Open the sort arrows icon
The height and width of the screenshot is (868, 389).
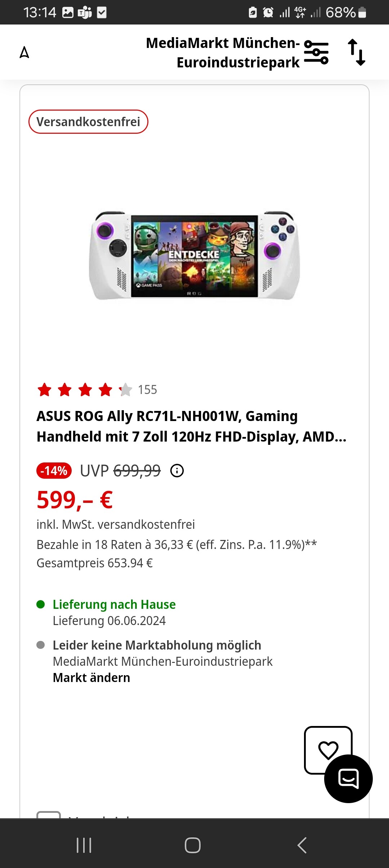coord(357,52)
